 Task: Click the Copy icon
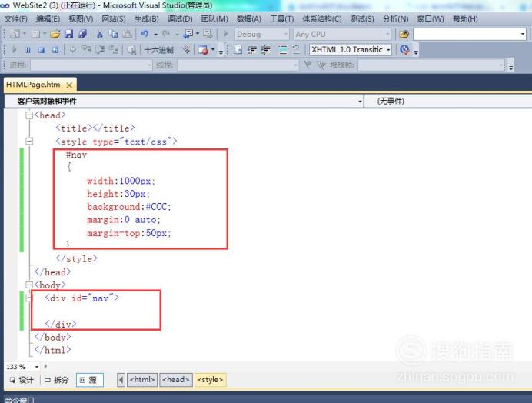click(113, 34)
